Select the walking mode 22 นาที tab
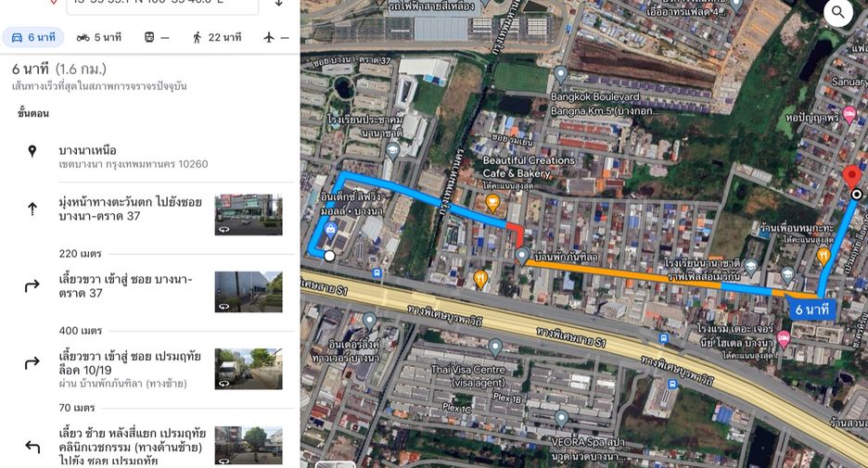The image size is (868, 468). coord(217,38)
